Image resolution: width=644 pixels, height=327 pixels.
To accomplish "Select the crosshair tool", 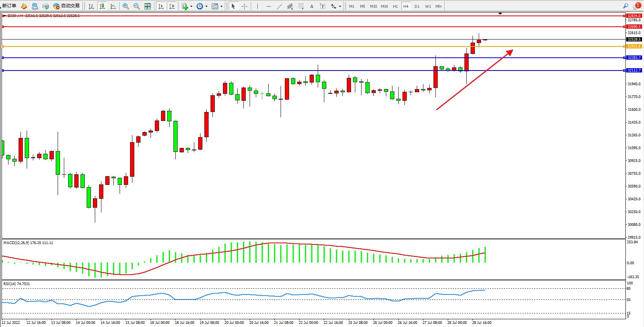I will (x=244, y=6).
